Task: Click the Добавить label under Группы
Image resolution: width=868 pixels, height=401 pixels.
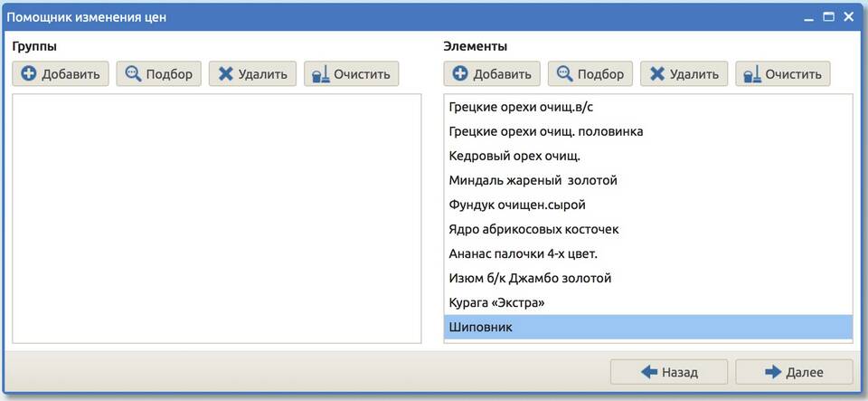Action: [x=71, y=74]
